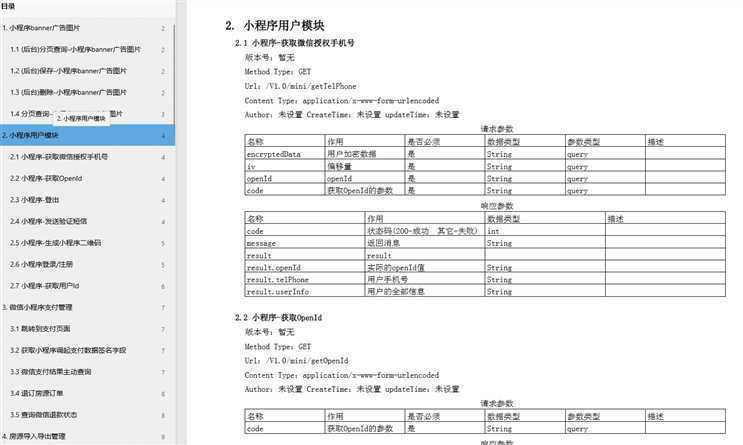This screenshot has width=743, height=445.
Task: Click the 状态码(200-成功 其它-失败) cell
Action: (x=425, y=231)
